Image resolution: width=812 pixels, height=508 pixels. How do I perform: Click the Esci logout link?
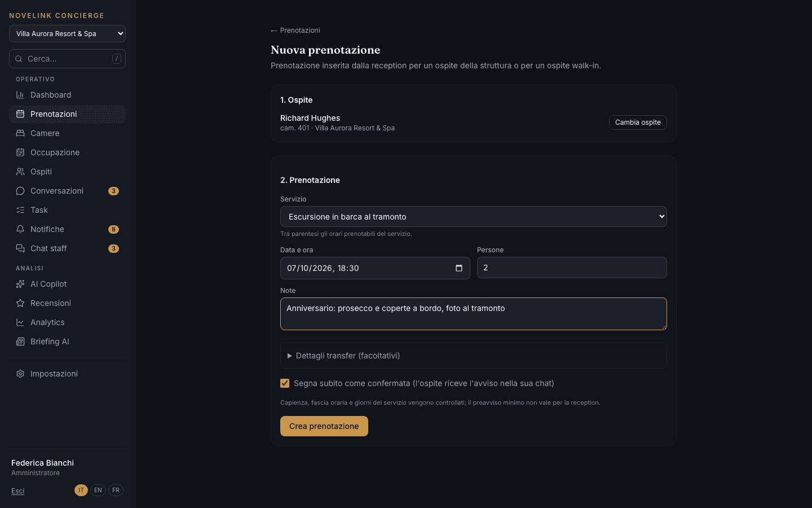tap(18, 491)
